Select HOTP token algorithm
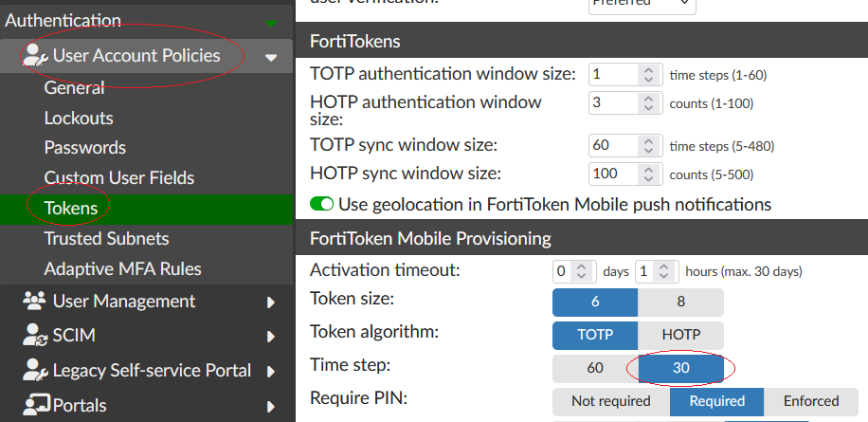This screenshot has width=868, height=422. (680, 335)
